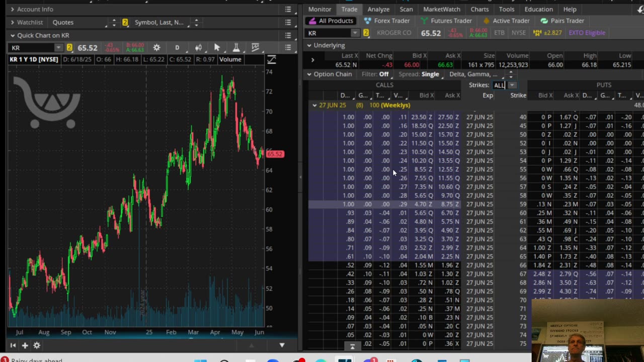Open Trade tab symbol KR dropdown

coord(355,33)
